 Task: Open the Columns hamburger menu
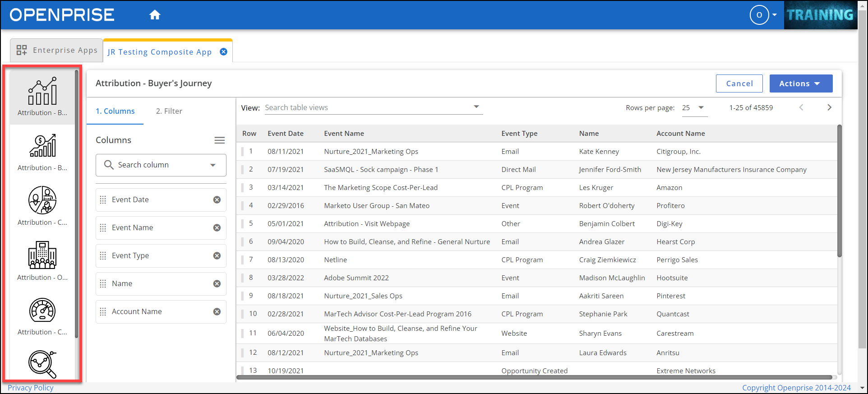pyautogui.click(x=219, y=140)
